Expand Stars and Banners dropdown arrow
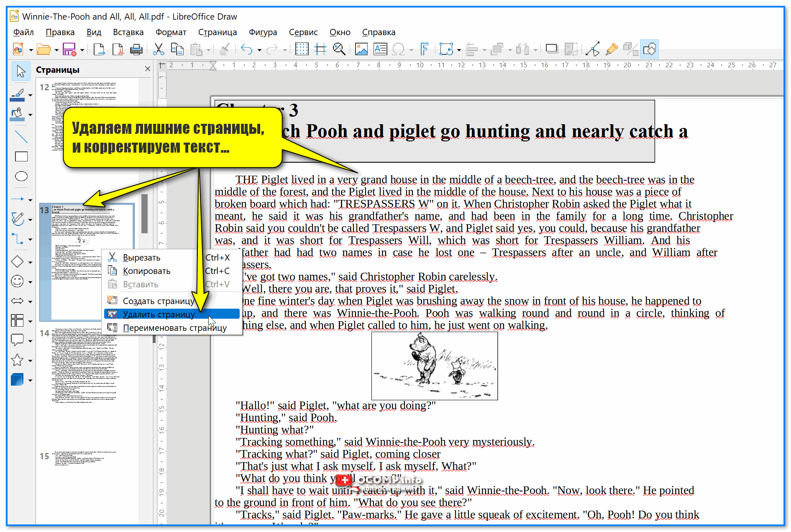 point(30,361)
